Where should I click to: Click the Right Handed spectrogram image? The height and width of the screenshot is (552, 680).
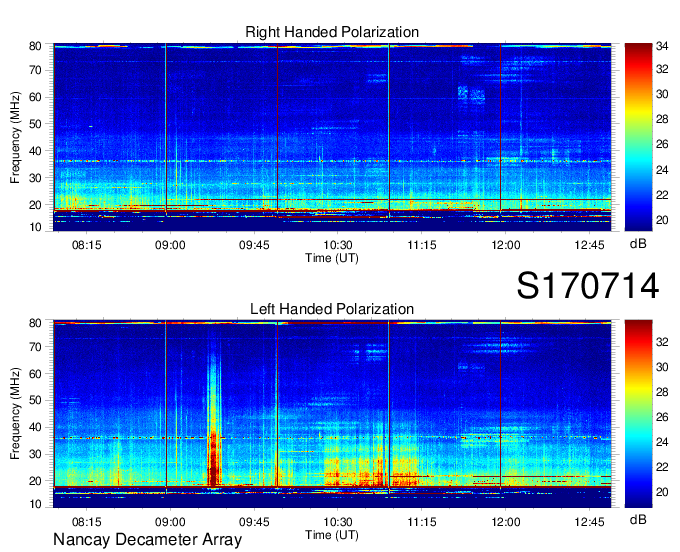[332, 137]
